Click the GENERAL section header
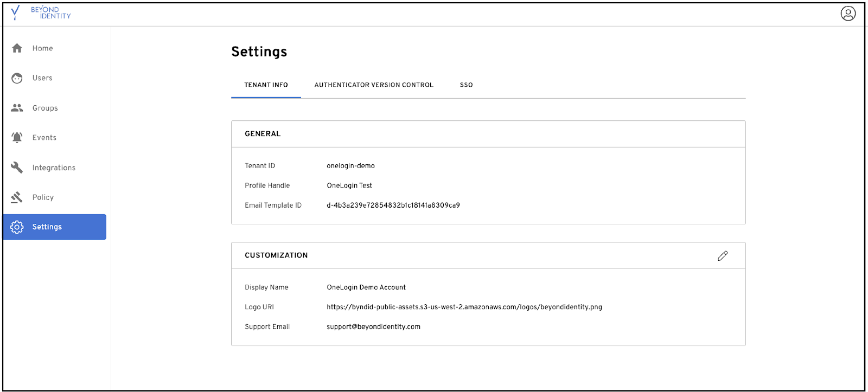Image resolution: width=868 pixels, height=392 pixels. click(263, 134)
